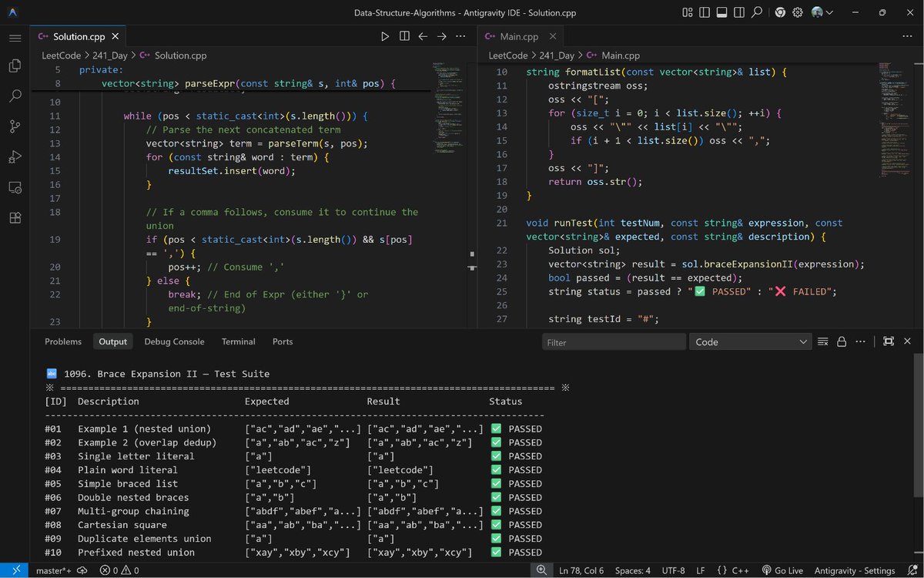Open the Chrome browser icon in the title bar
The height and width of the screenshot is (578, 924).
[x=780, y=12]
